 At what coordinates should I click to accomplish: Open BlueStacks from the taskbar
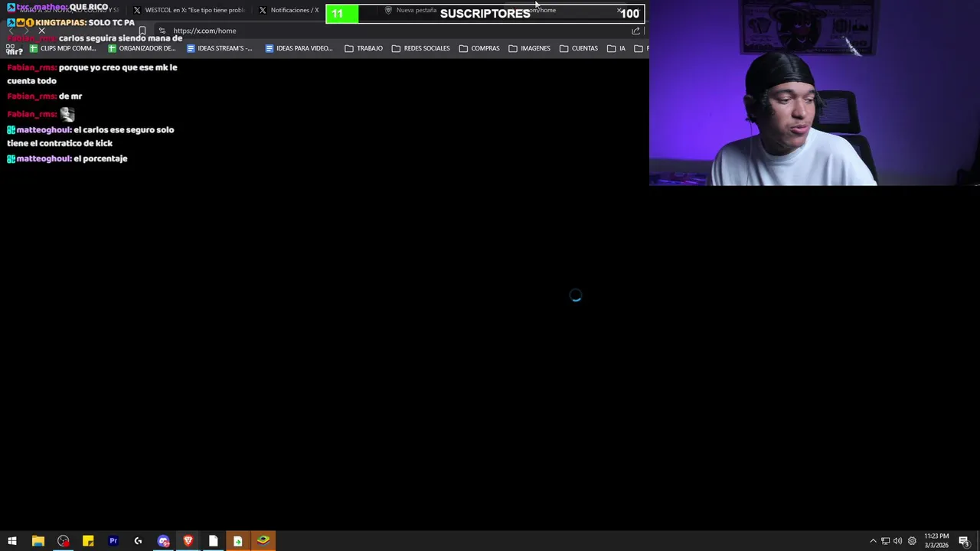(x=263, y=541)
